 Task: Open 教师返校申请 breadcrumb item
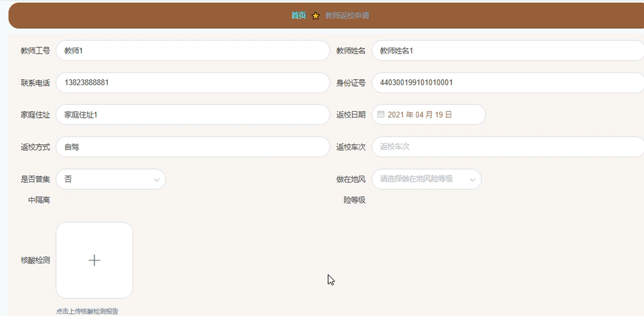[347, 15]
